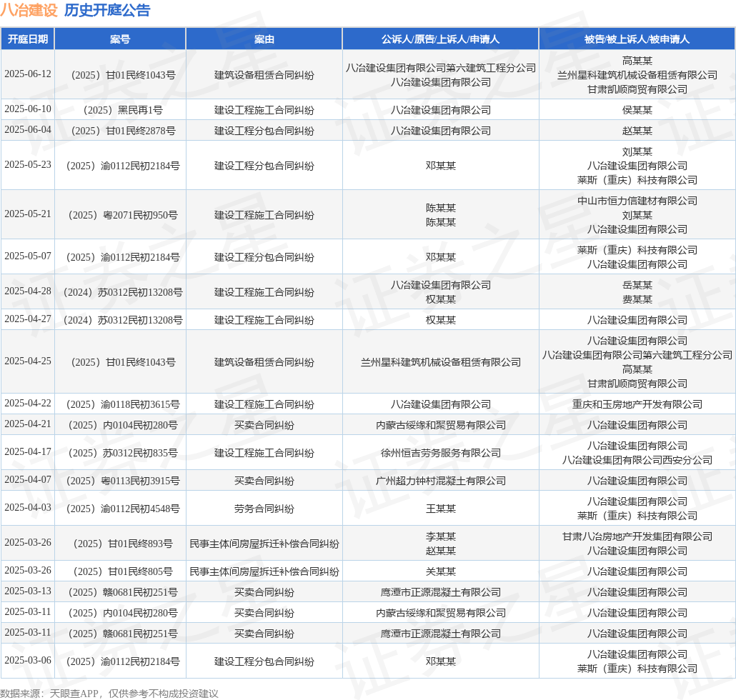Click case number (2025)粤2071民初950号
Screen dimensions: 736x700
(122, 215)
